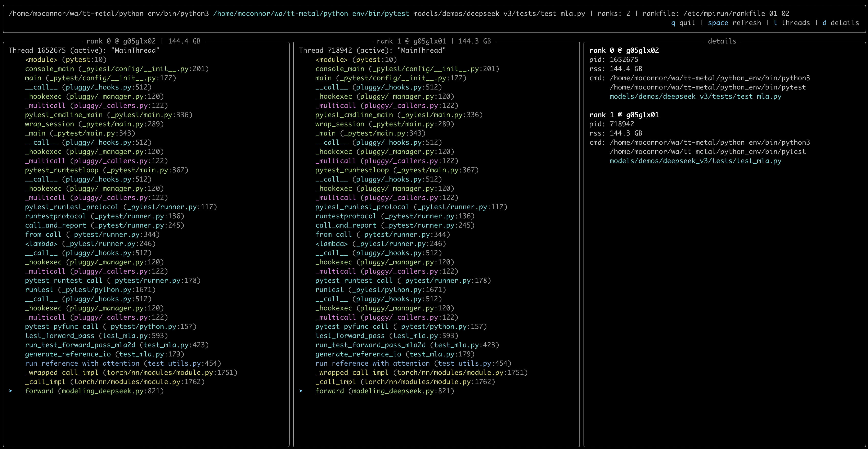Click '<module> (pytest:10)' frame in rank 1
868x449 pixels.
click(356, 60)
